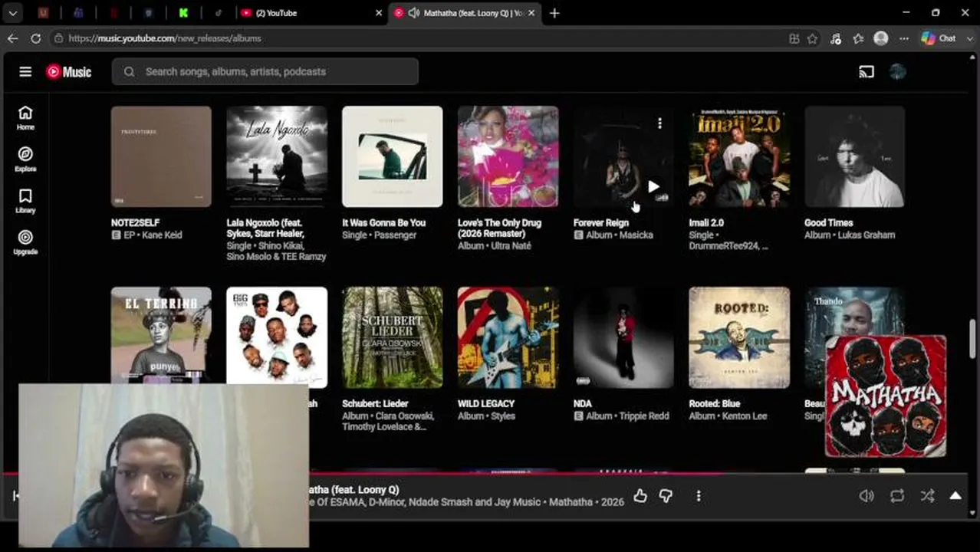The image size is (980, 552).
Task: Play the Forever Reign album
Action: coord(653,186)
